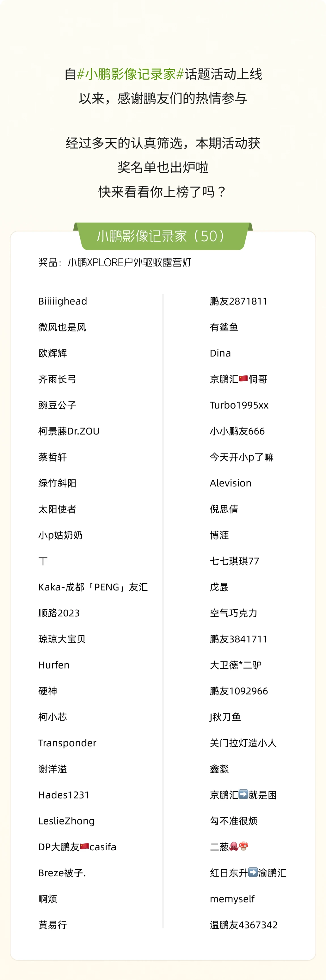
Task: Click the arrow emoji in 京鹏汇就是困
Action: click(243, 794)
